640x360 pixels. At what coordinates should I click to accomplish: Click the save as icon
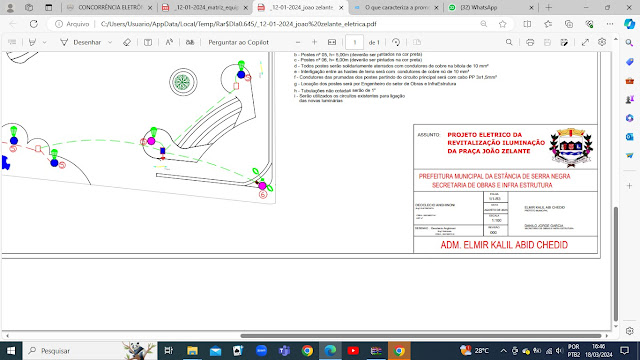click(x=564, y=42)
